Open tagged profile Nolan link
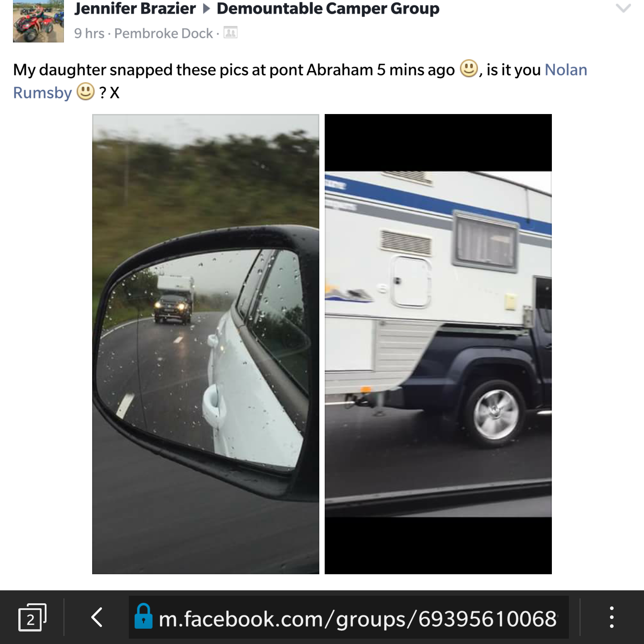The width and height of the screenshot is (644, 644). (566, 70)
